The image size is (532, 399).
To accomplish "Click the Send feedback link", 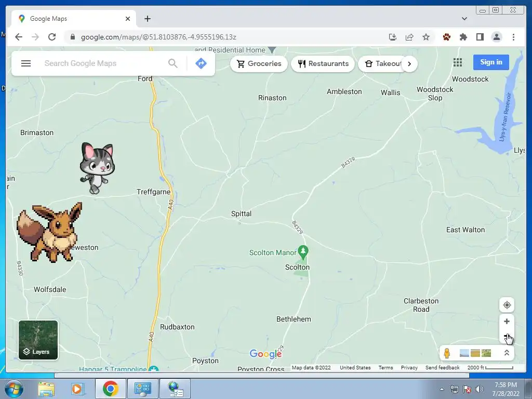I will click(443, 367).
